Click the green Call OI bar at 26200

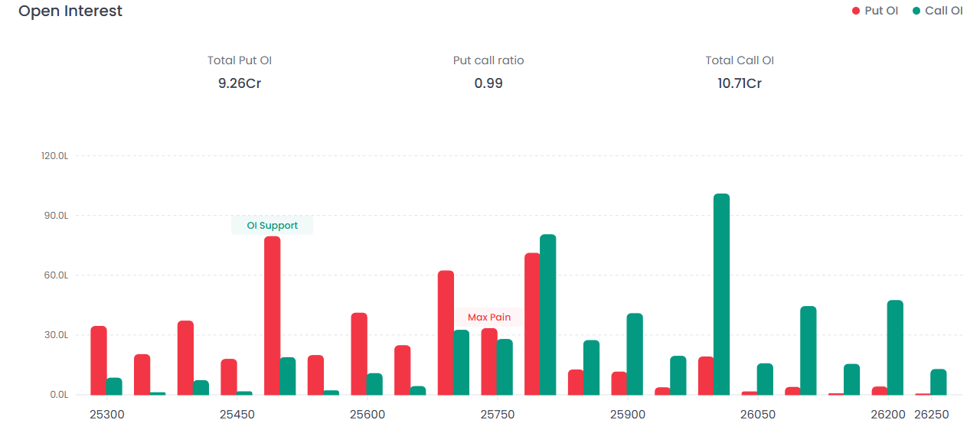pyautogui.click(x=895, y=347)
